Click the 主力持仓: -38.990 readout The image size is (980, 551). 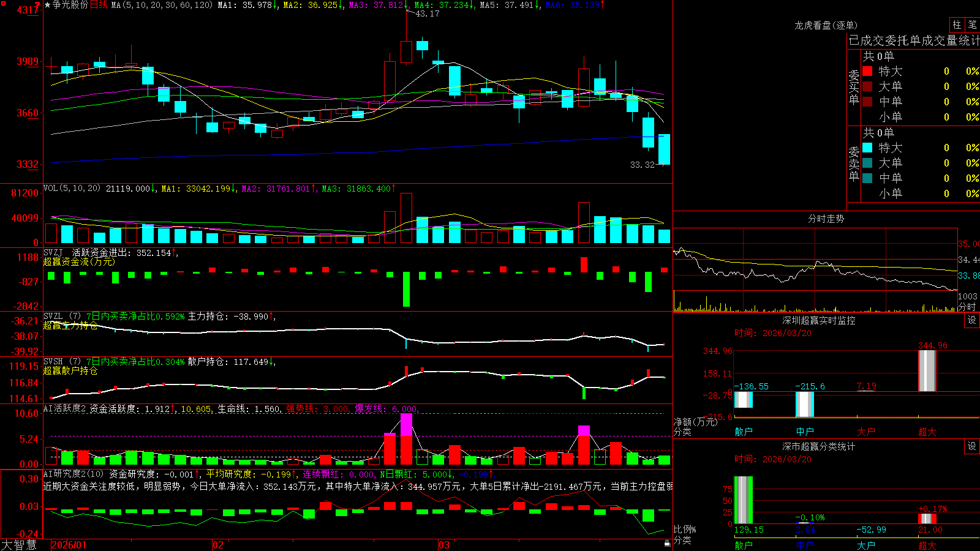(x=228, y=317)
